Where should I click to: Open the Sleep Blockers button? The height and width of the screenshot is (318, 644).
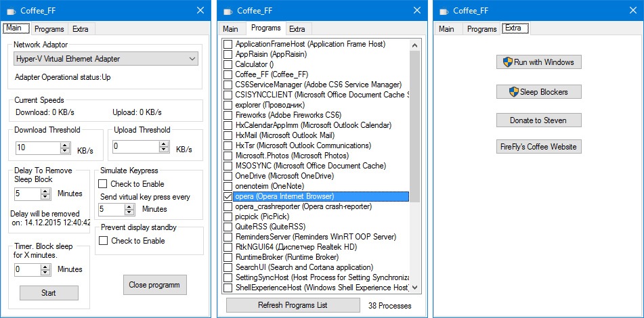pyautogui.click(x=539, y=92)
